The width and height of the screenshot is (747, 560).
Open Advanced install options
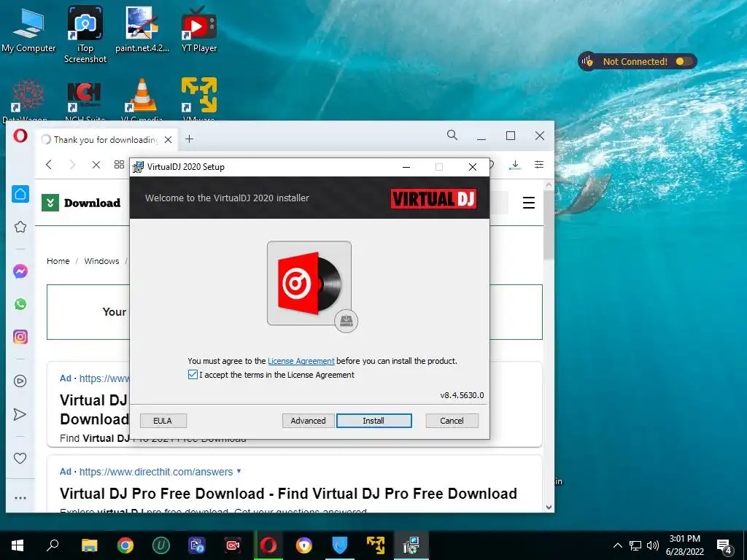pos(309,421)
